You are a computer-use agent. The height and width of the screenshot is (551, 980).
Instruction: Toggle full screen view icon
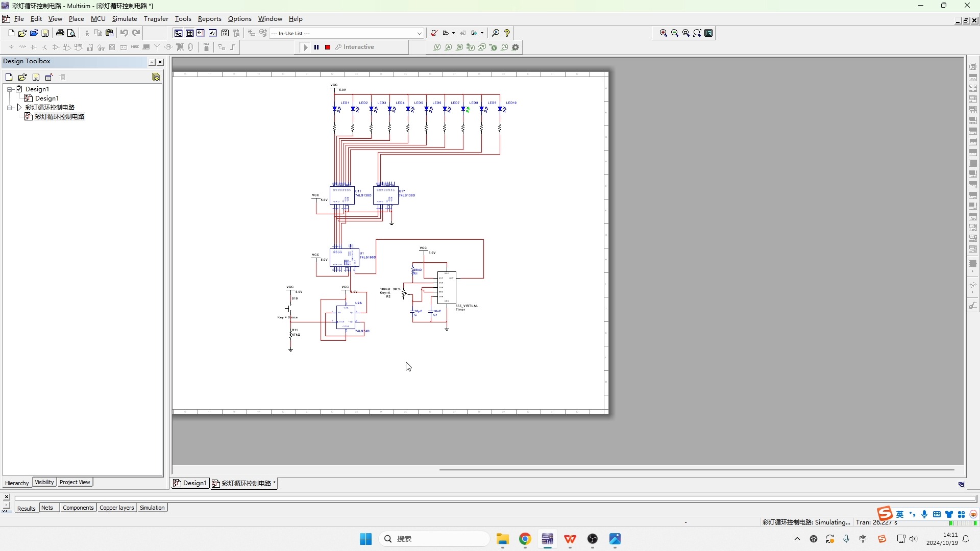click(x=709, y=33)
